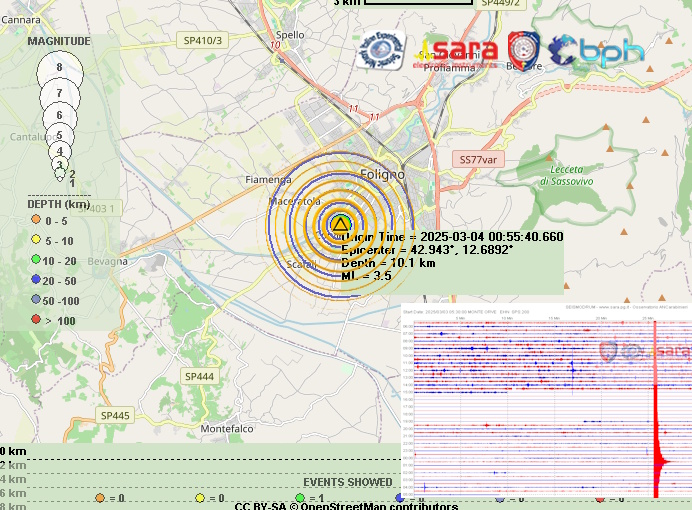Click the Italian Experimental Seismic Network logo

381,50
